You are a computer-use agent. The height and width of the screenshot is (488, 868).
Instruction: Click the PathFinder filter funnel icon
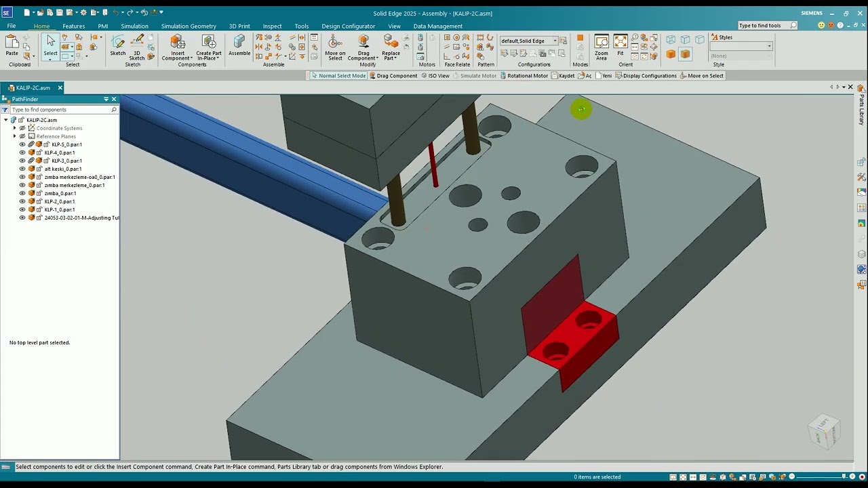[5, 109]
